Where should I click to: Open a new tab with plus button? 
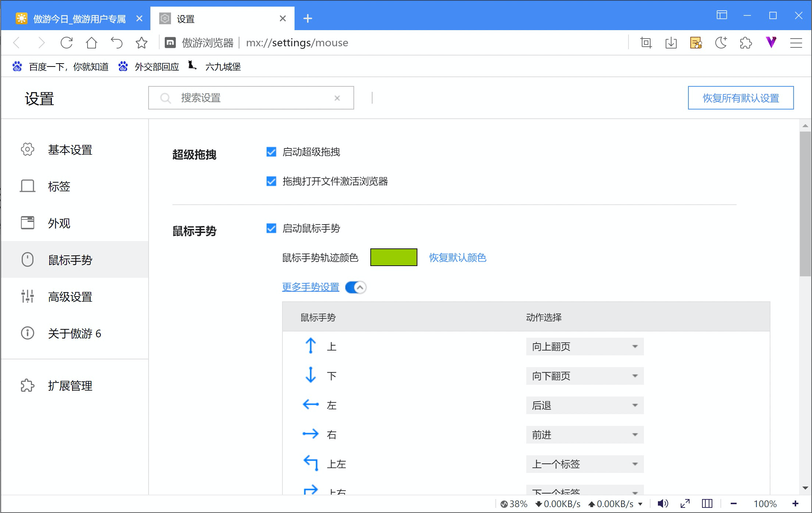click(x=308, y=18)
